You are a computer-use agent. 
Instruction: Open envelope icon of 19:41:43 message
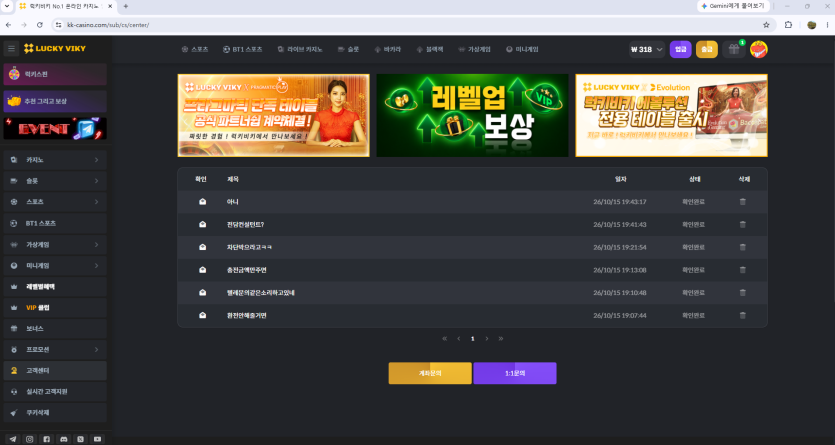click(x=202, y=225)
